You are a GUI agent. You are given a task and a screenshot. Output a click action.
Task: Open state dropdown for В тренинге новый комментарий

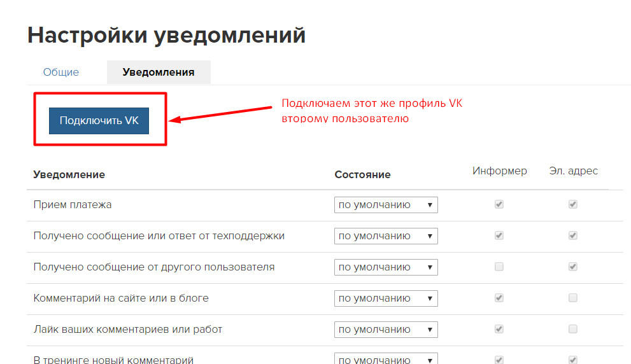386,358
